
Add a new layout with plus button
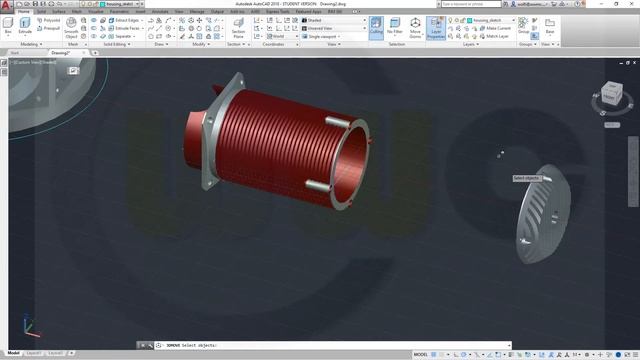pyautogui.click(x=71, y=353)
